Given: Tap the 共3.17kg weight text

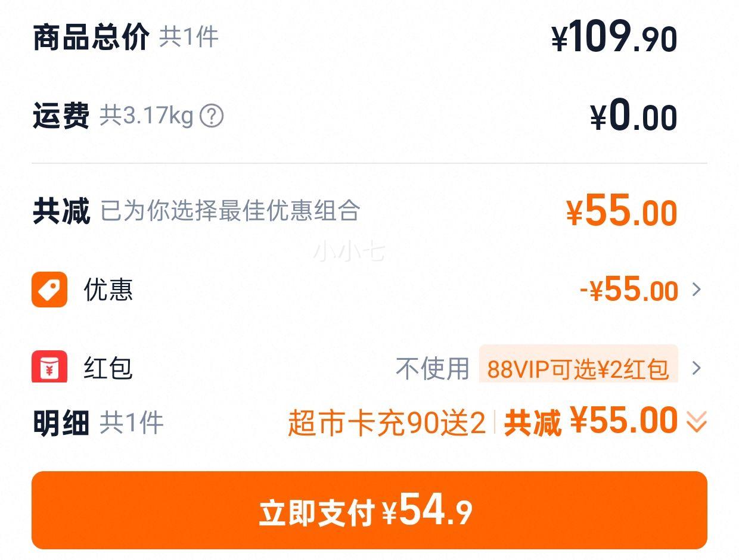Looking at the screenshot, I should 146,116.
